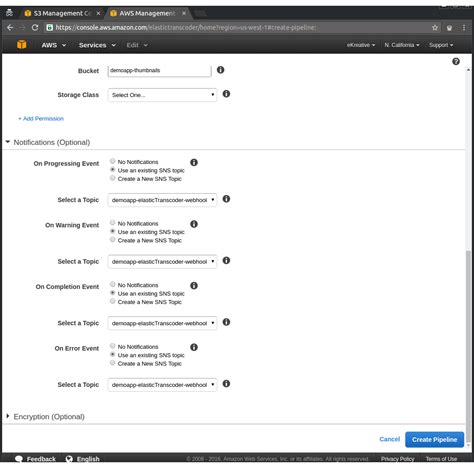Open the Privacy Policy link

pyautogui.click(x=397, y=459)
